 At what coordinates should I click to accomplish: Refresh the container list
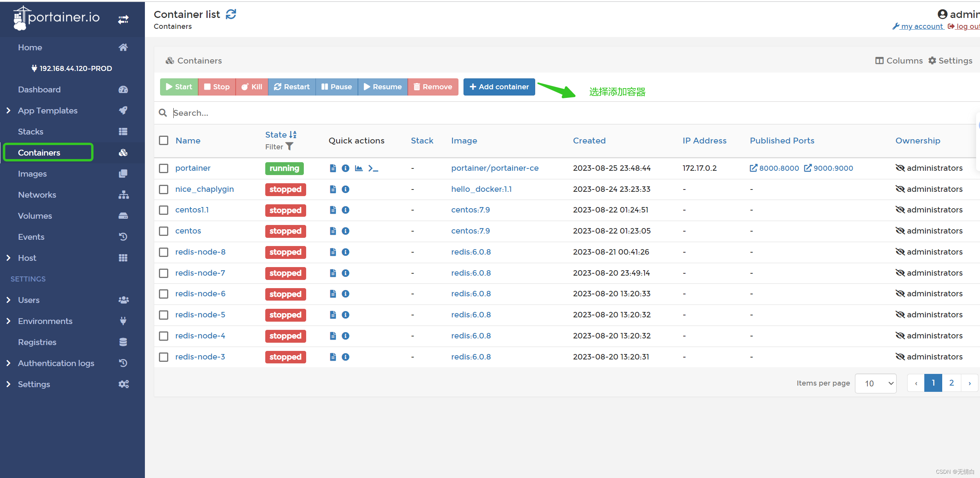pos(231,14)
